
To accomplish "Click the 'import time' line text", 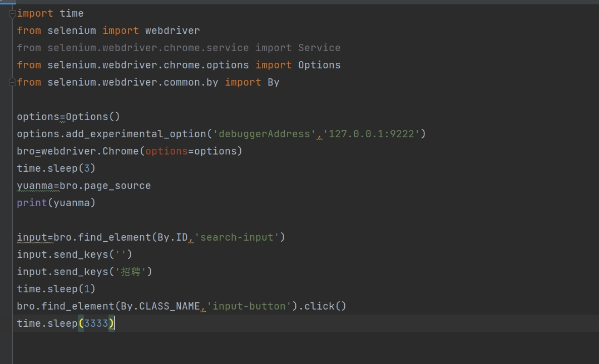I will pyautogui.click(x=50, y=13).
